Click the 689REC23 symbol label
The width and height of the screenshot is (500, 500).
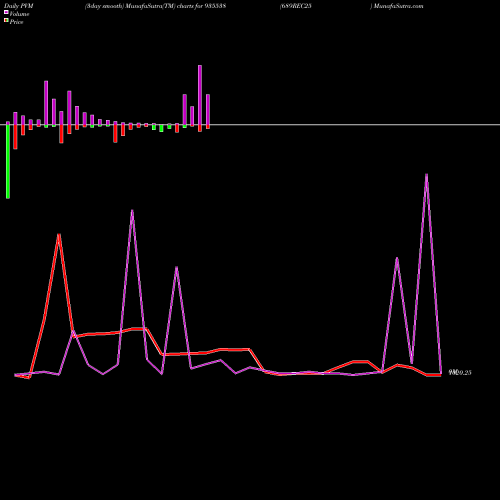click(296, 6)
